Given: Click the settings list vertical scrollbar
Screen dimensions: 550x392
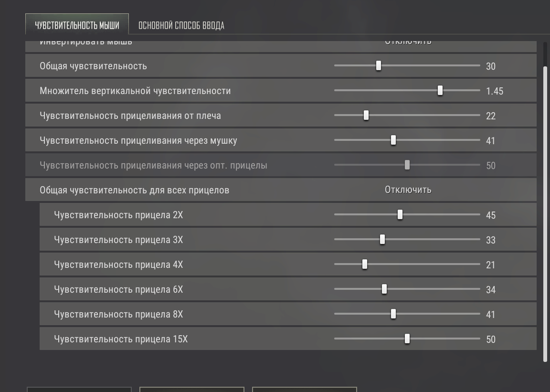Looking at the screenshot, I should [545, 214].
